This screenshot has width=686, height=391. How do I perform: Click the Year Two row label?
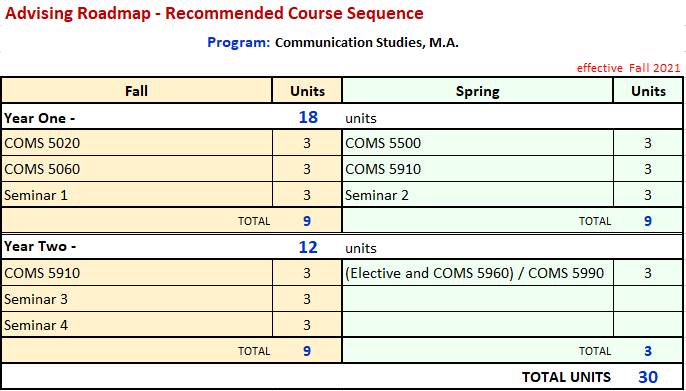pos(40,246)
